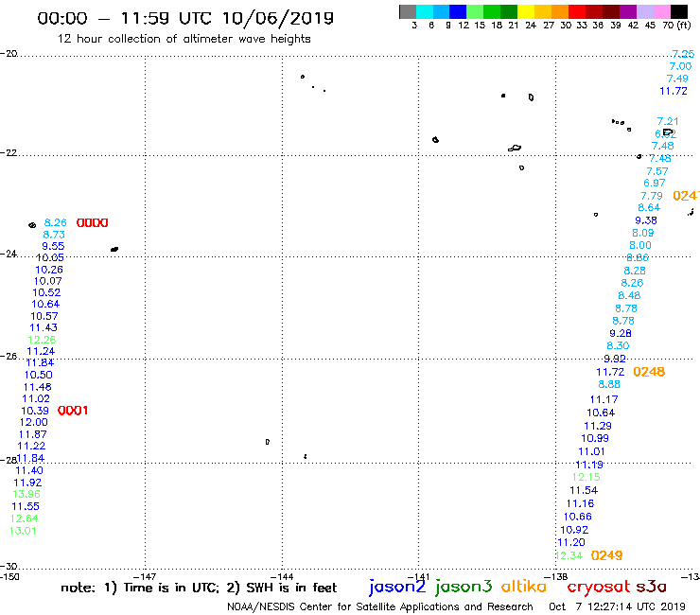This screenshot has width=700, height=615.
Task: Select the green wave height value '12.64'
Action: (24, 518)
